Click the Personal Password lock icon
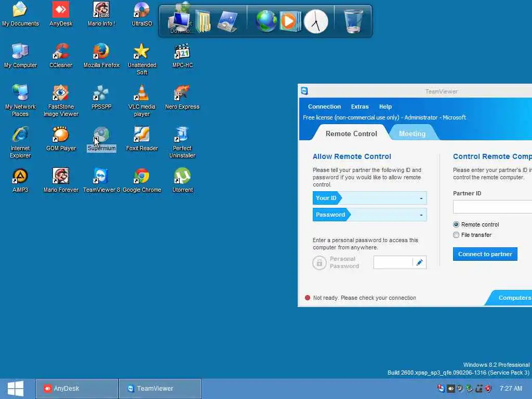Screen dimensions: 532x399 pyautogui.click(x=320, y=262)
